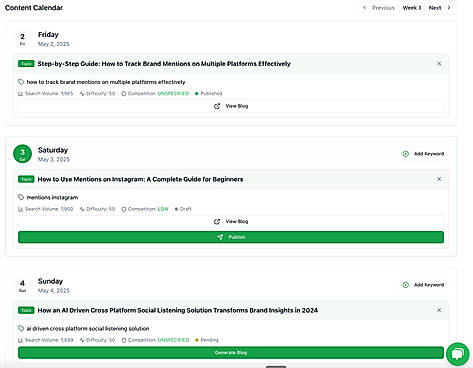Click the competition shield icon on Sunday's post

tap(124, 340)
